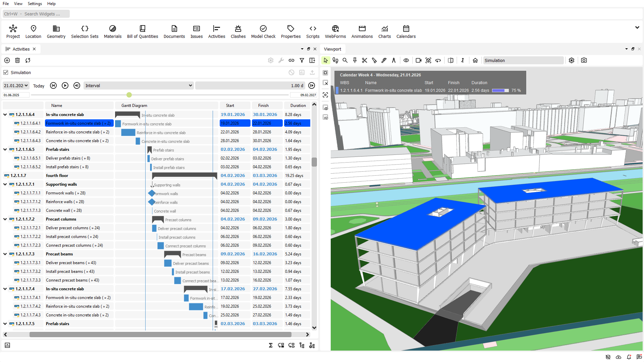This screenshot has height=362, width=644.
Task: Click the Search Widgets input field
Action: [36, 14]
